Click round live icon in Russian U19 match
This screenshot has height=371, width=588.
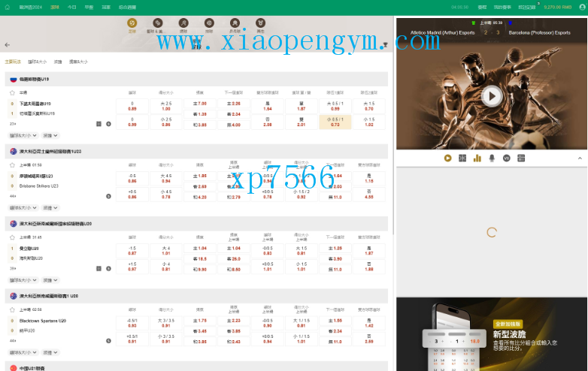[108, 124]
